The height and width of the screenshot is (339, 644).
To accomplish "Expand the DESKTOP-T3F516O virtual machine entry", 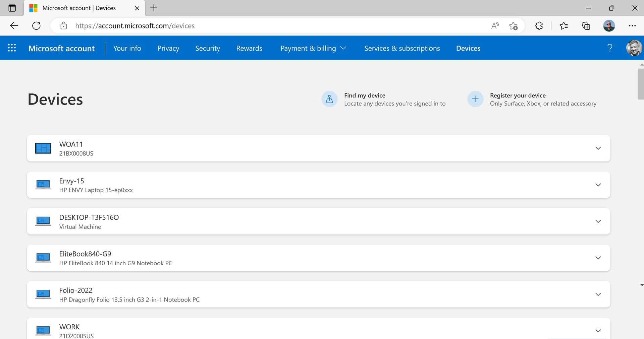I will 598,221.
